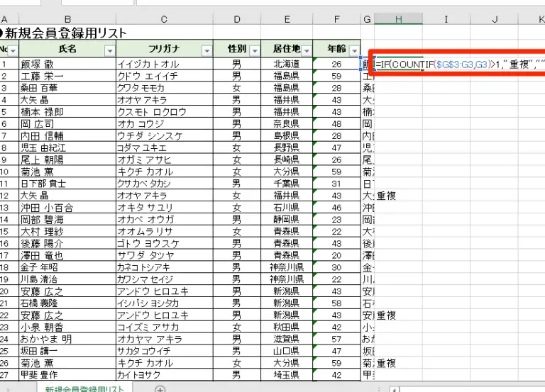Select column F header

[337, 19]
